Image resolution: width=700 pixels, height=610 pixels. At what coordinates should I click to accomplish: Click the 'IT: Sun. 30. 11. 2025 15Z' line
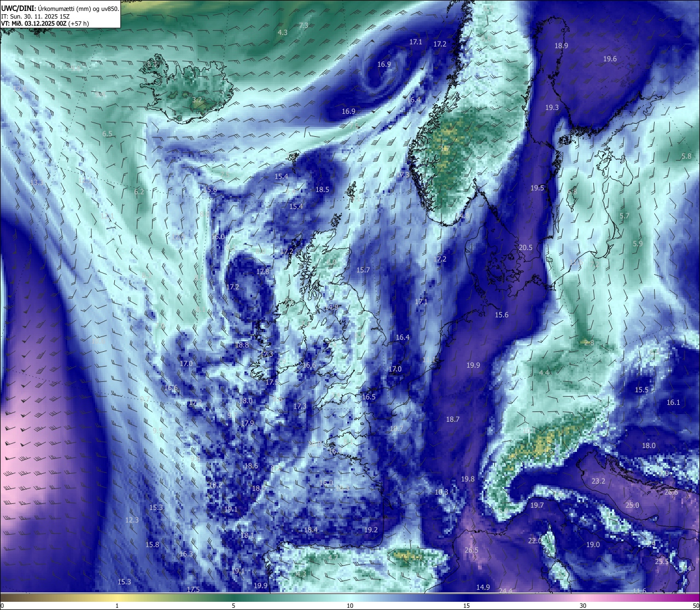point(36,16)
